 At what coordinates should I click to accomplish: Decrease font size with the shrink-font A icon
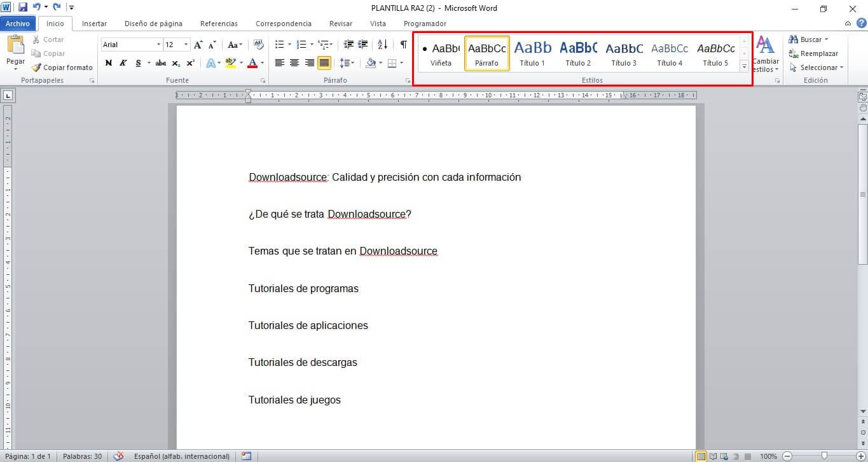[x=211, y=45]
